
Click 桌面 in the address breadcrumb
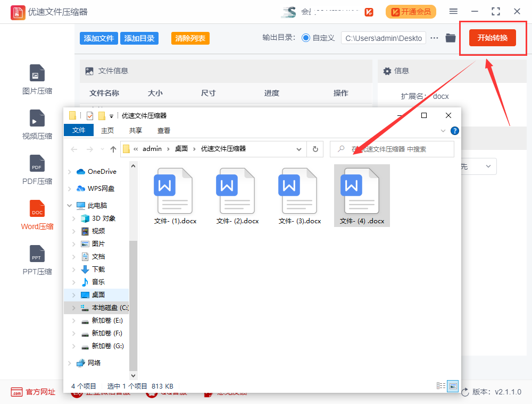click(x=181, y=149)
